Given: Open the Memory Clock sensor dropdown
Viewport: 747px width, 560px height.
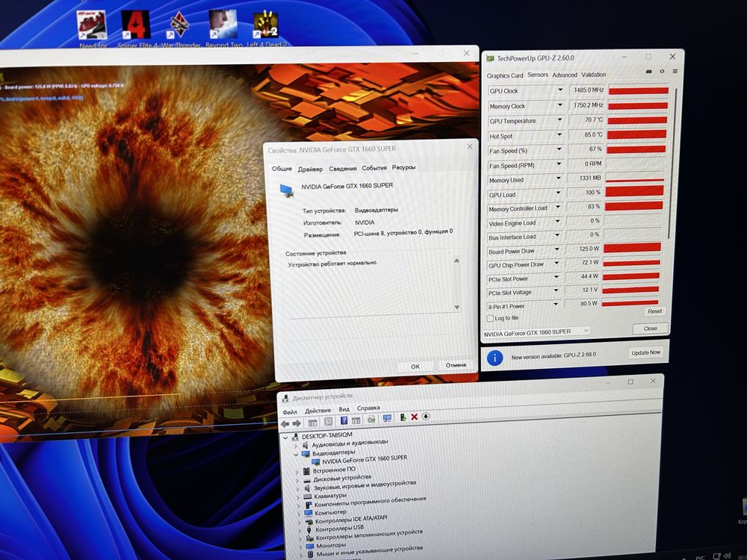Looking at the screenshot, I should pyautogui.click(x=560, y=105).
